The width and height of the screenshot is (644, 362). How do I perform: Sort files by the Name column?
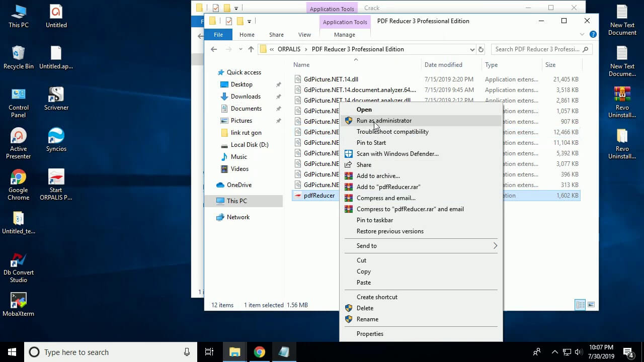point(356,65)
